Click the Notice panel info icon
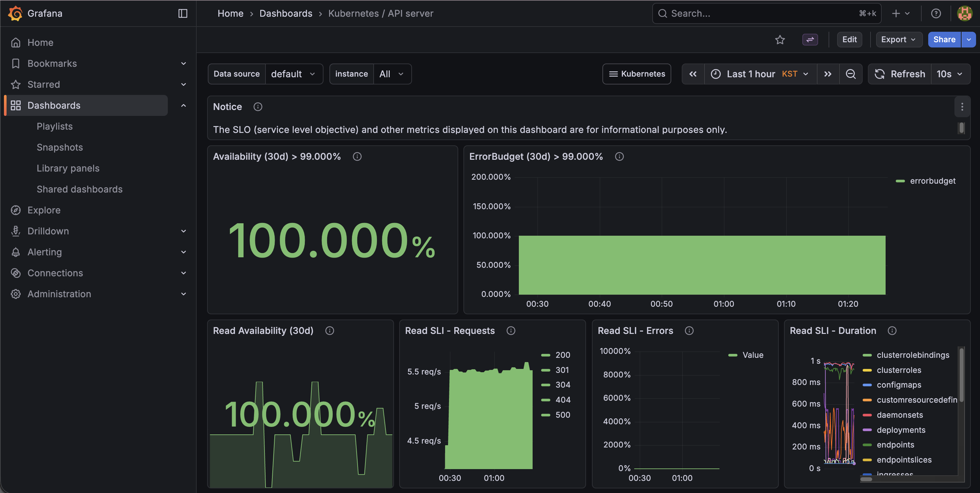Screen dimensions: 980x493 [258, 107]
